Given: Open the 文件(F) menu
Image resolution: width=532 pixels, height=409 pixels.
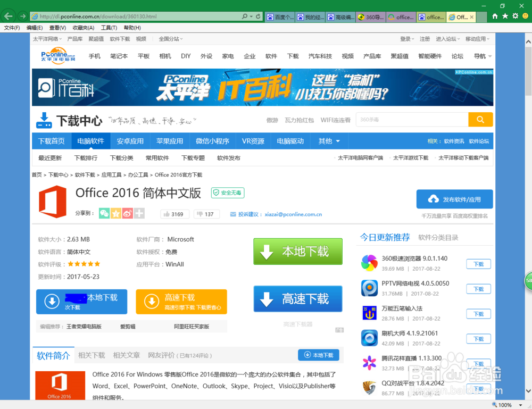Looking at the screenshot, I should 12,28.
